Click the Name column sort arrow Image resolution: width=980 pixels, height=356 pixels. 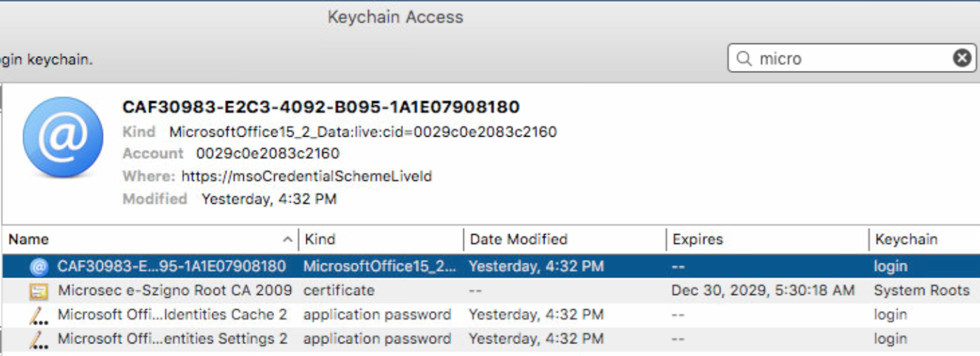tap(287, 240)
